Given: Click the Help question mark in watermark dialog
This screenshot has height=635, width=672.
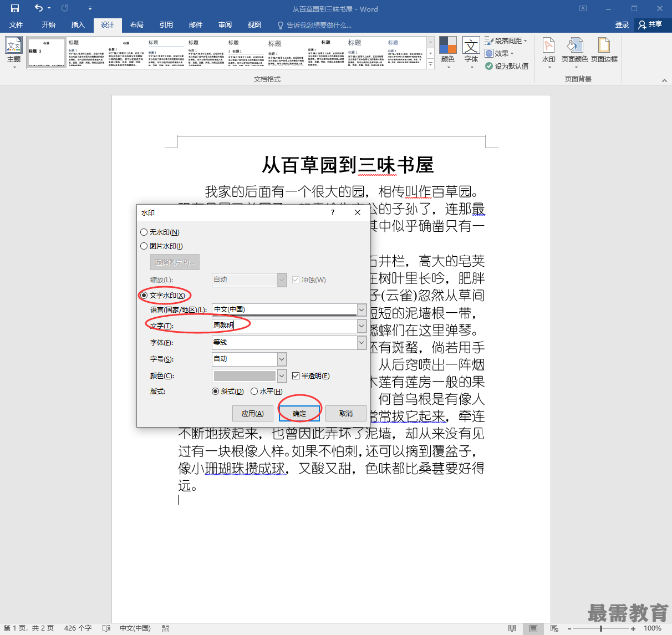Looking at the screenshot, I should [x=332, y=212].
